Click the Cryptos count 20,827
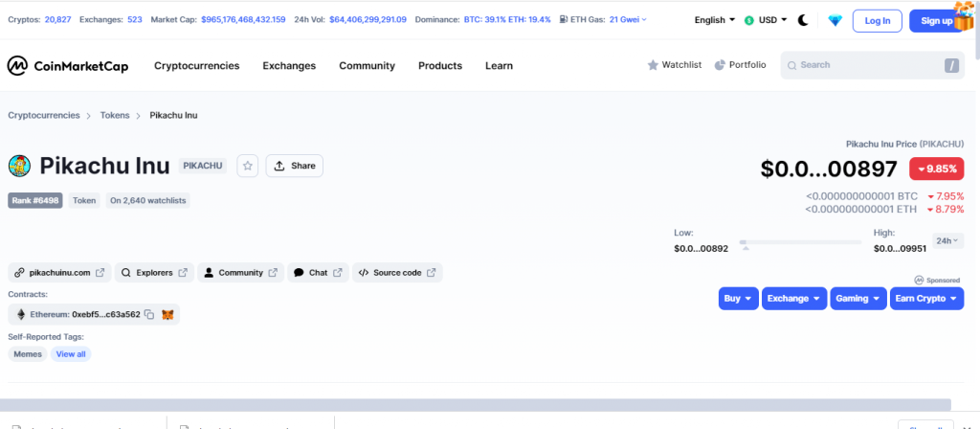Viewport: 980px width, 429px height. (58, 19)
